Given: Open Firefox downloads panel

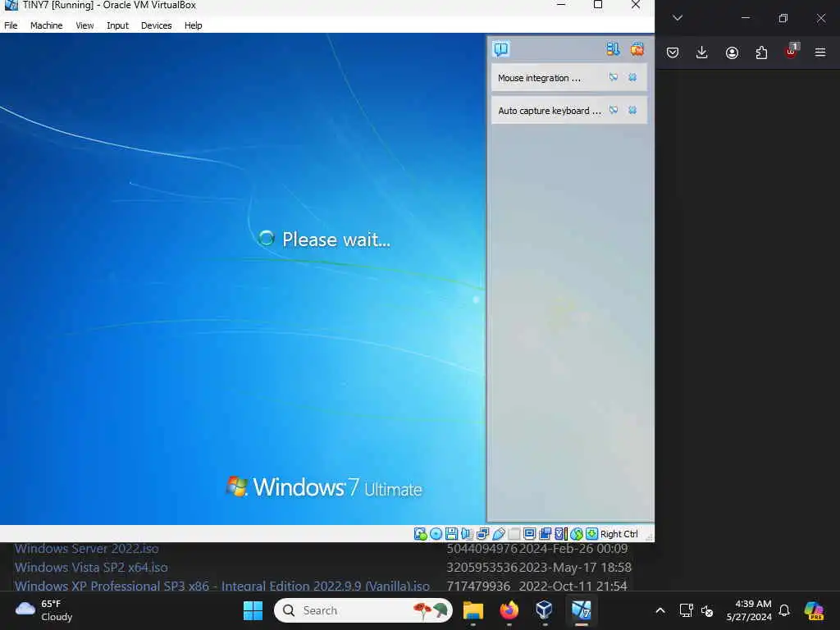Looking at the screenshot, I should (702, 52).
